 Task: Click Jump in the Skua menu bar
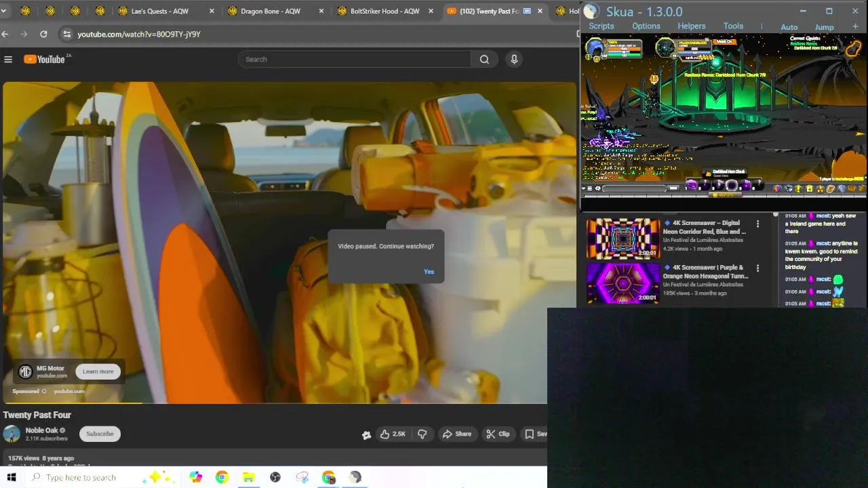pyautogui.click(x=825, y=27)
